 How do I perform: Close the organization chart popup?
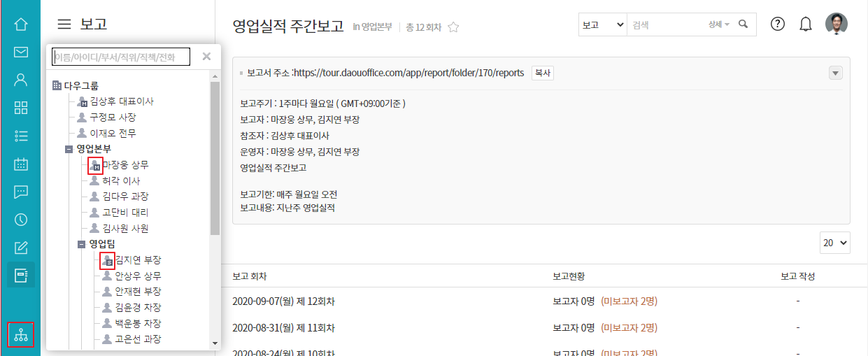click(206, 57)
